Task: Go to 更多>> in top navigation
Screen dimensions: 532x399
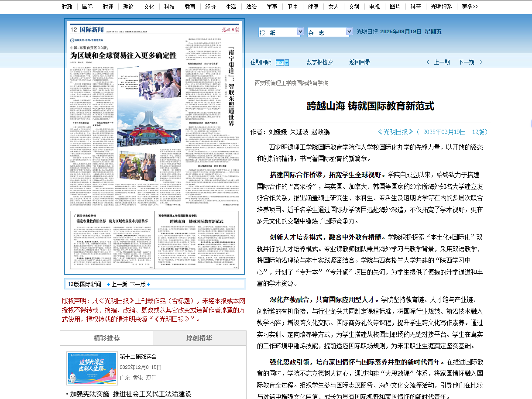Action: [x=470, y=7]
